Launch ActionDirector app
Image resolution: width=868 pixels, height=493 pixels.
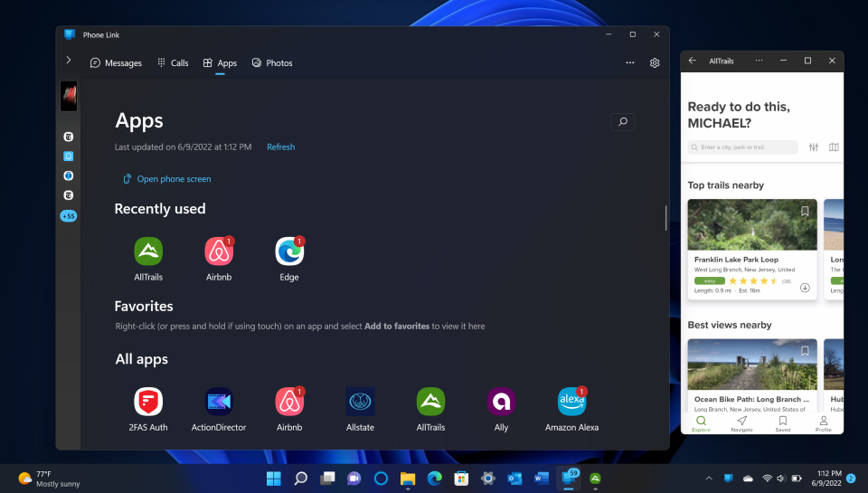tap(219, 402)
